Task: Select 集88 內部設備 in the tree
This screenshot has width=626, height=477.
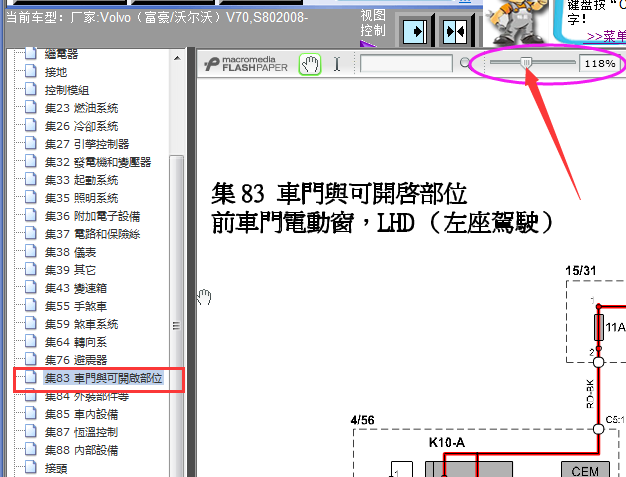Action: (81, 450)
